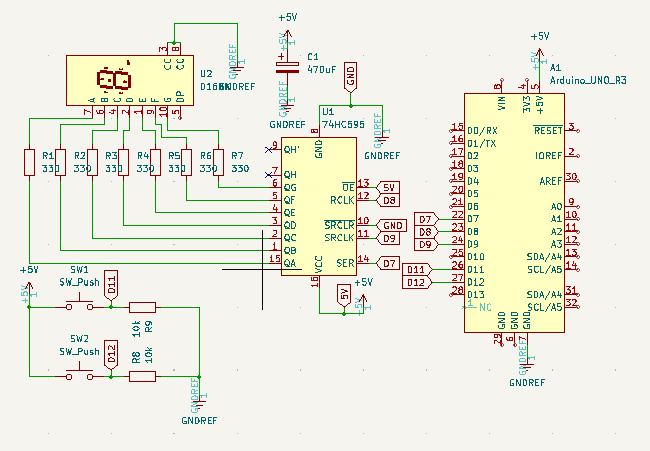Select the GNDREF symbol right of U1 GND

coord(382,138)
